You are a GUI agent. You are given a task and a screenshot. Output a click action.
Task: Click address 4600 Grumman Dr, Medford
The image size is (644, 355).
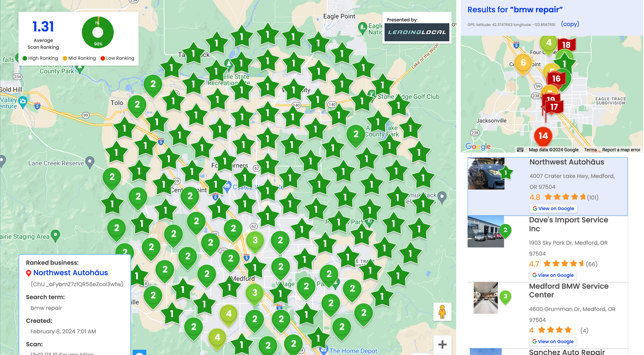coord(572,314)
